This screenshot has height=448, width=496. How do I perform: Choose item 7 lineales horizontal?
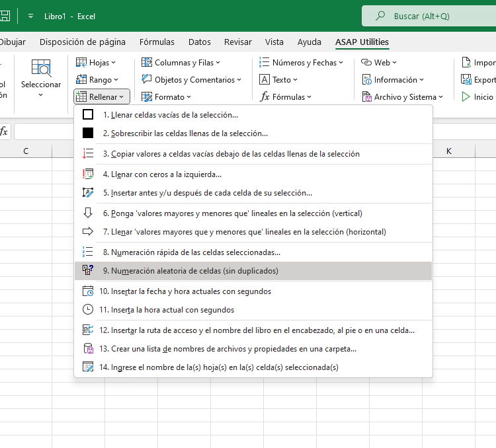[253, 232]
